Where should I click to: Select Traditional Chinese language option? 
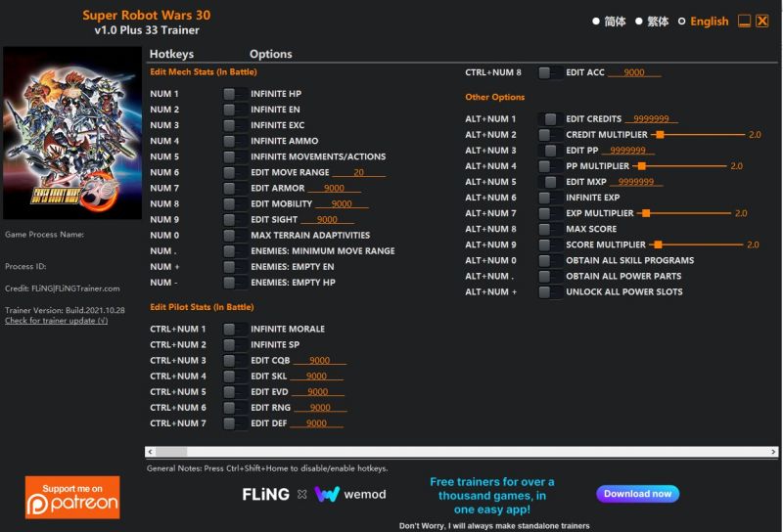tap(652, 22)
